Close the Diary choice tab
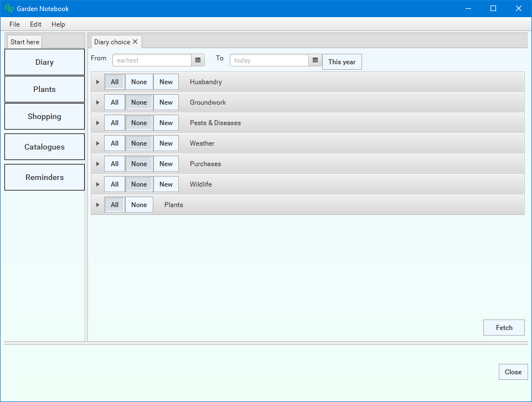The height and width of the screenshot is (402, 532). (135, 42)
